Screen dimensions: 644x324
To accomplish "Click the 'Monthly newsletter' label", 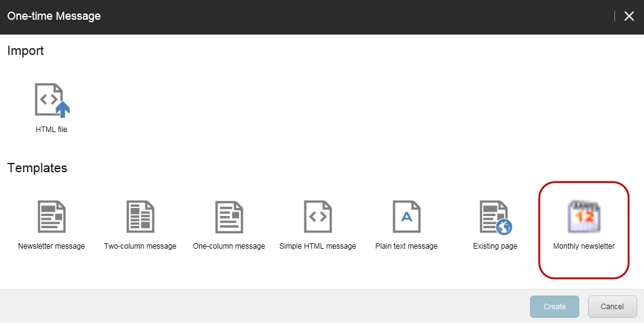I will 584,246.
